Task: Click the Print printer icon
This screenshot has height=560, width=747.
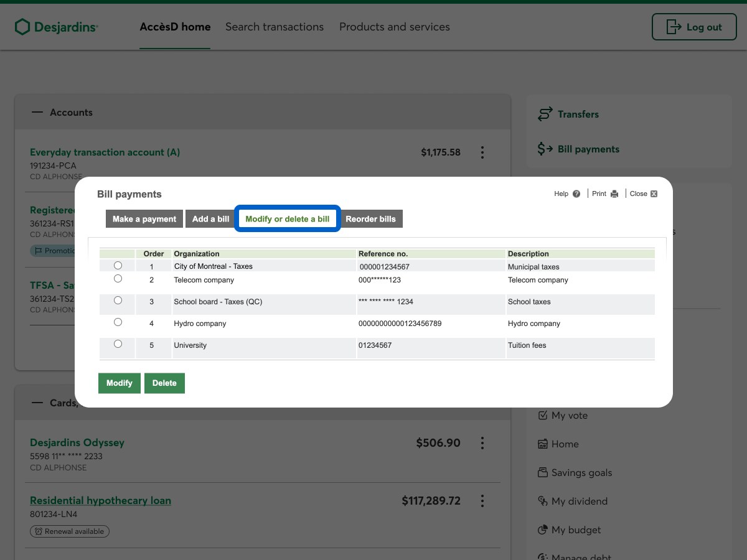Action: click(614, 194)
